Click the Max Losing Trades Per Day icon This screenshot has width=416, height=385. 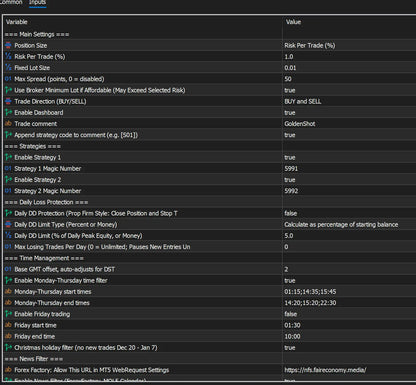8,247
